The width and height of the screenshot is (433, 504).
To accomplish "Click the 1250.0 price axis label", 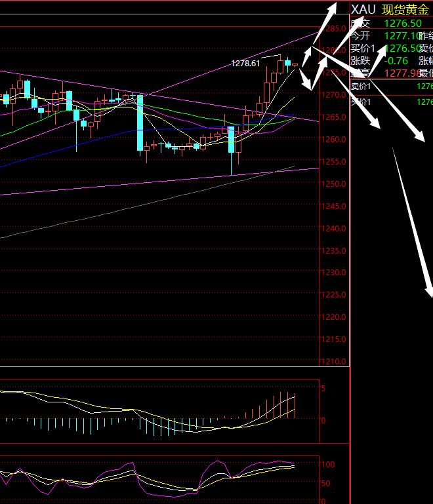I will coord(334,184).
